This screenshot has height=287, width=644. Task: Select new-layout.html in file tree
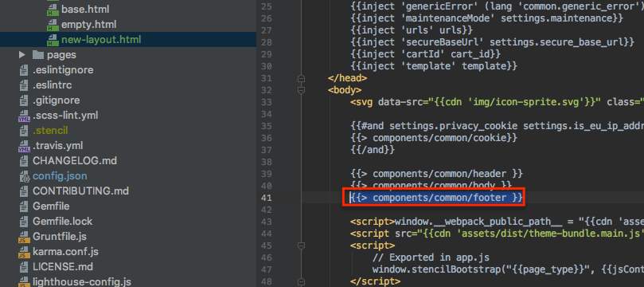101,40
